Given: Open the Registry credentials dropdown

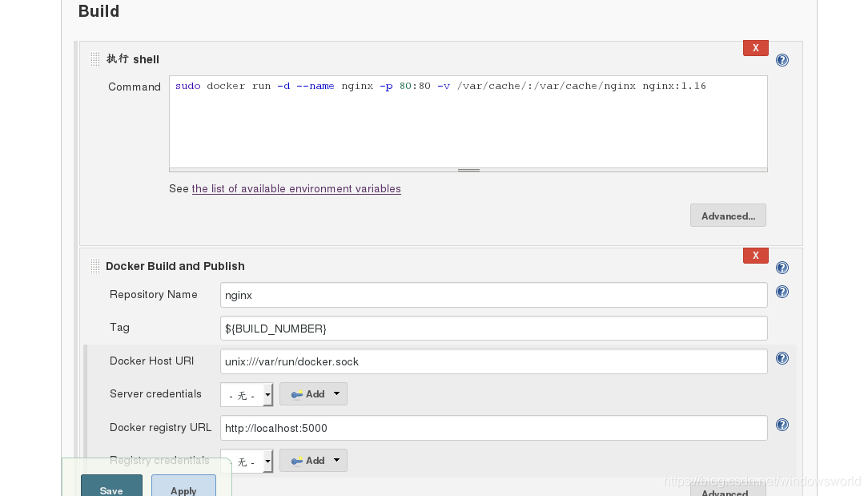Looking at the screenshot, I should (x=247, y=461).
